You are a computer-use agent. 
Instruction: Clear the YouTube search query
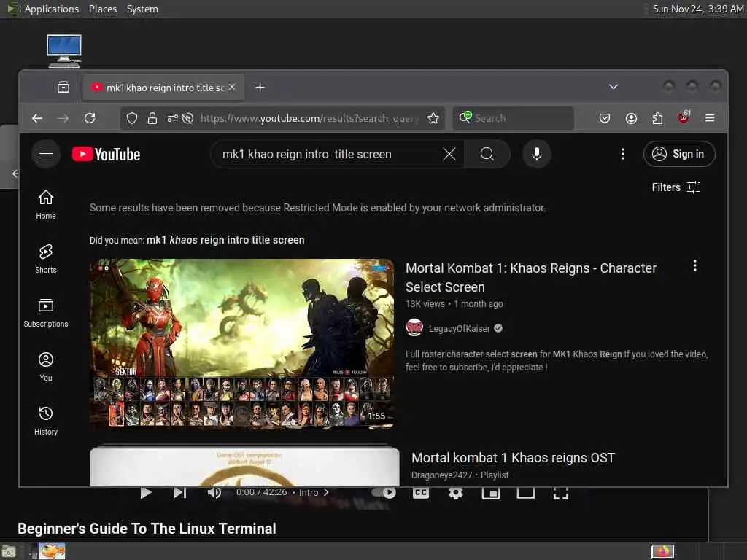pos(449,154)
